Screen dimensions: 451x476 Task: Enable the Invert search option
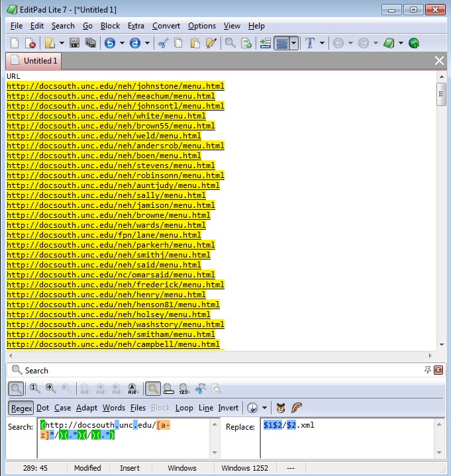[228, 408]
